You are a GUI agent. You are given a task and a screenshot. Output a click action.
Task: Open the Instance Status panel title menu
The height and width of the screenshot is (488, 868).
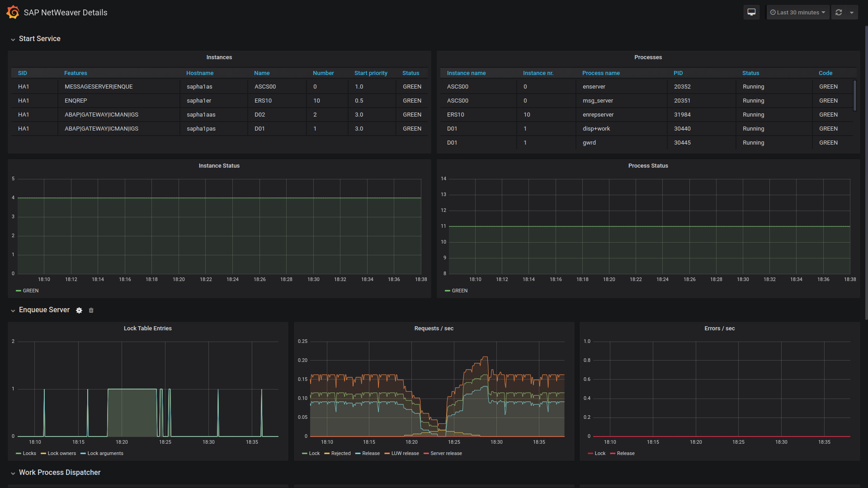(x=219, y=166)
